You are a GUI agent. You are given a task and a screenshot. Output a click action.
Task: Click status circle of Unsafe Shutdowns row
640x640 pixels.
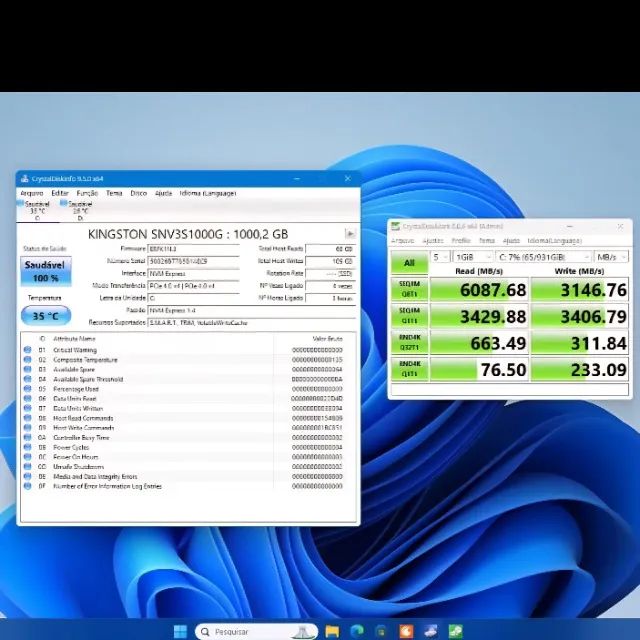(x=27, y=467)
